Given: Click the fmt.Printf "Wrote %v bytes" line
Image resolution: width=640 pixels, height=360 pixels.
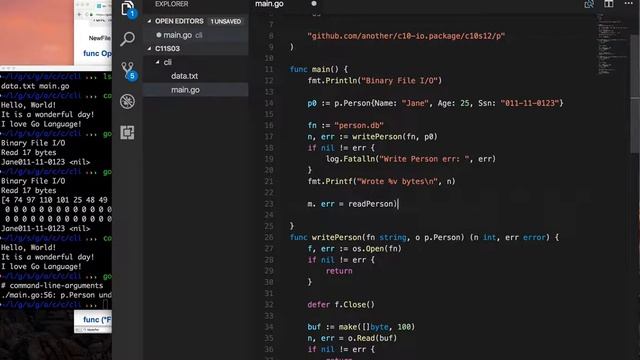Looking at the screenshot, I should 381,181.
